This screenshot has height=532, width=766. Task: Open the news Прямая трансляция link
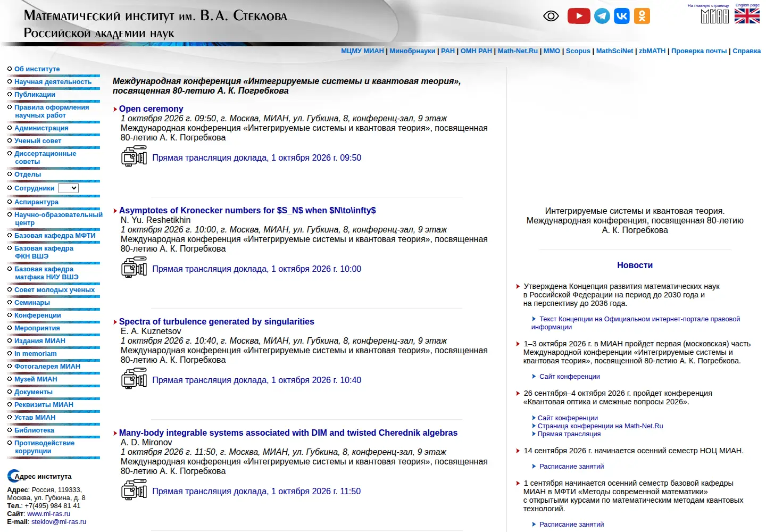(569, 434)
